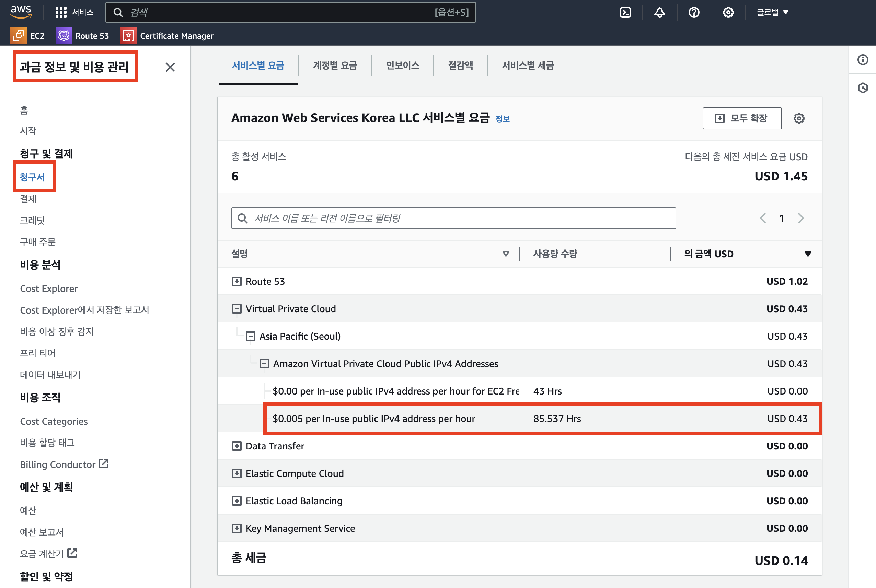Click the service name filter field

click(x=453, y=218)
